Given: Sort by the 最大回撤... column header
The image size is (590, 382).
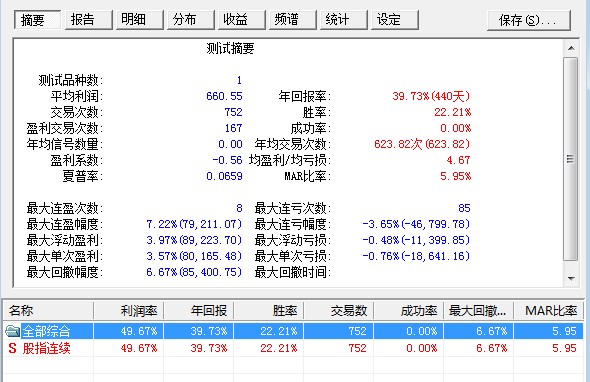Looking at the screenshot, I should pos(479,310).
